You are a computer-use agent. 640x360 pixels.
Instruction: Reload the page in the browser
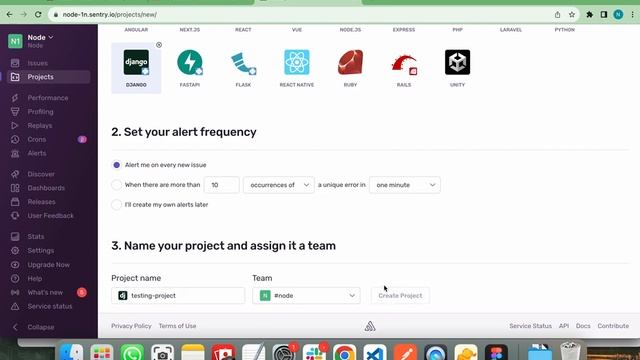[x=38, y=15]
